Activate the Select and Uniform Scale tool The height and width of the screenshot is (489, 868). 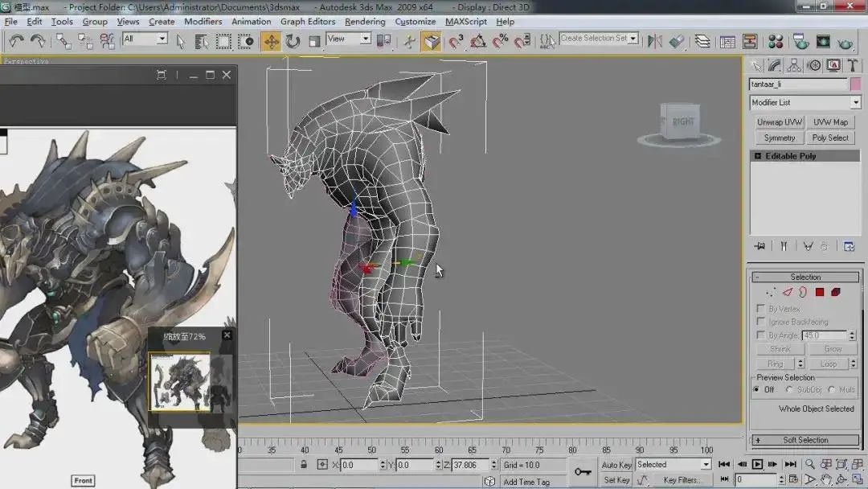(x=314, y=41)
